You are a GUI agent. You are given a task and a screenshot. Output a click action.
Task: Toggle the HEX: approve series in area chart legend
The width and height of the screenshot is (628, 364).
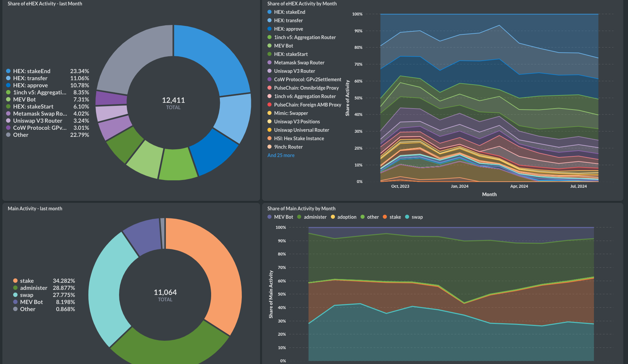(x=285, y=29)
